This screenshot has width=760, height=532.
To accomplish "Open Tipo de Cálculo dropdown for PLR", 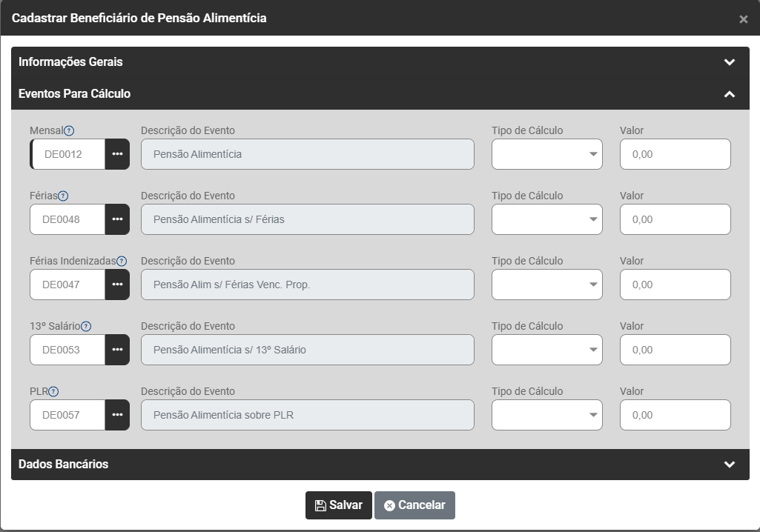I will coord(547,415).
